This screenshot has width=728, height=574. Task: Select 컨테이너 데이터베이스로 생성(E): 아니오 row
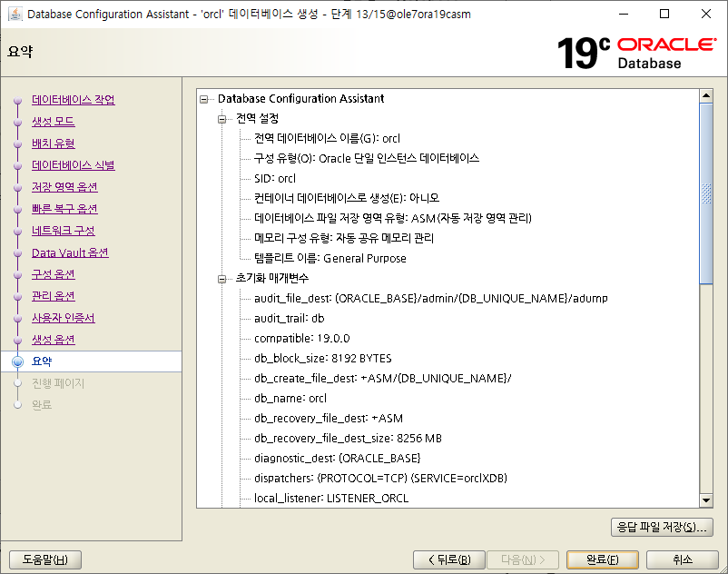tap(347, 198)
